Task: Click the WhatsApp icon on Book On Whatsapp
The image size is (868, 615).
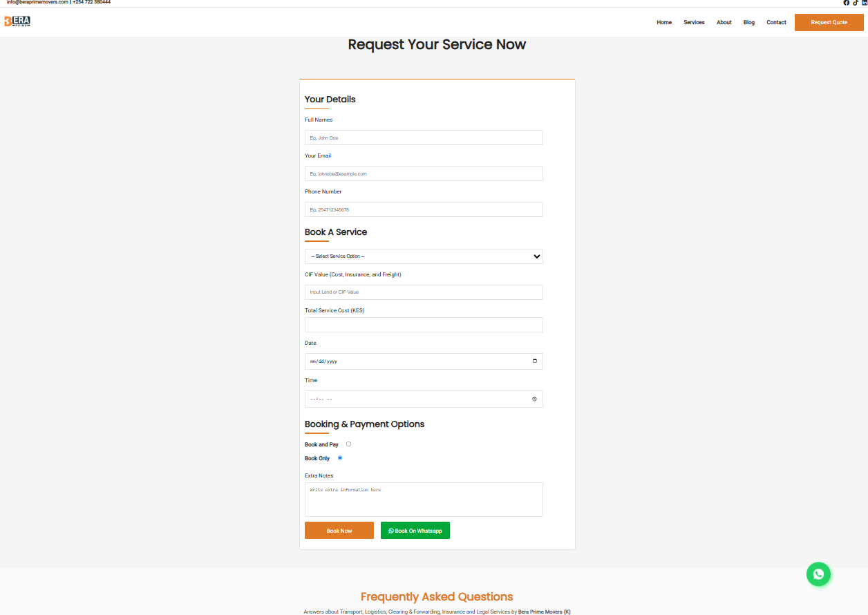Action: [x=390, y=530]
